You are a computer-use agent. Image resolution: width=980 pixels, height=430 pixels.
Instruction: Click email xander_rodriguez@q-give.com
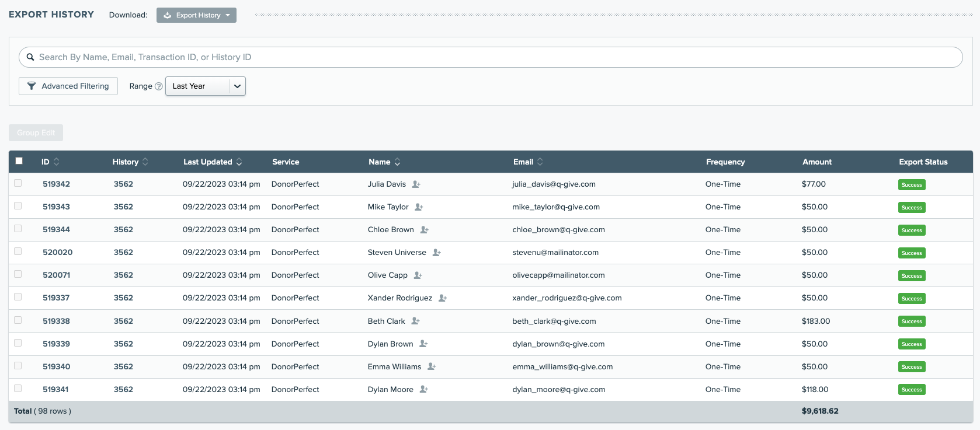567,298
